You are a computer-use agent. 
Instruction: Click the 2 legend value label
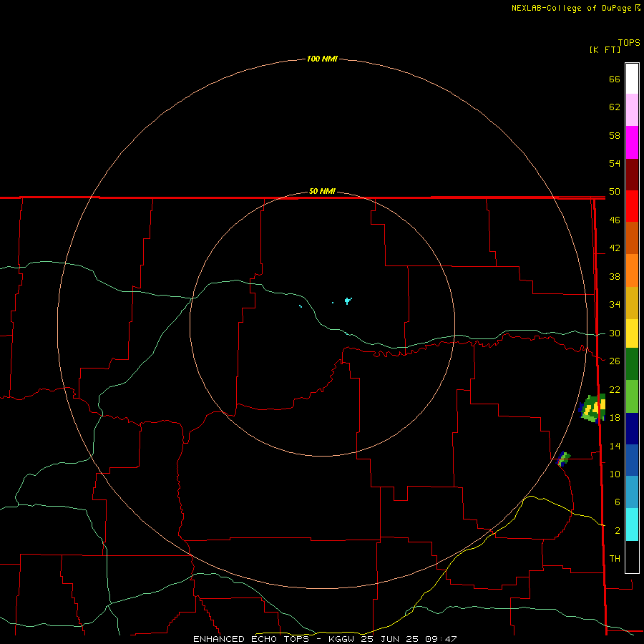click(x=617, y=531)
